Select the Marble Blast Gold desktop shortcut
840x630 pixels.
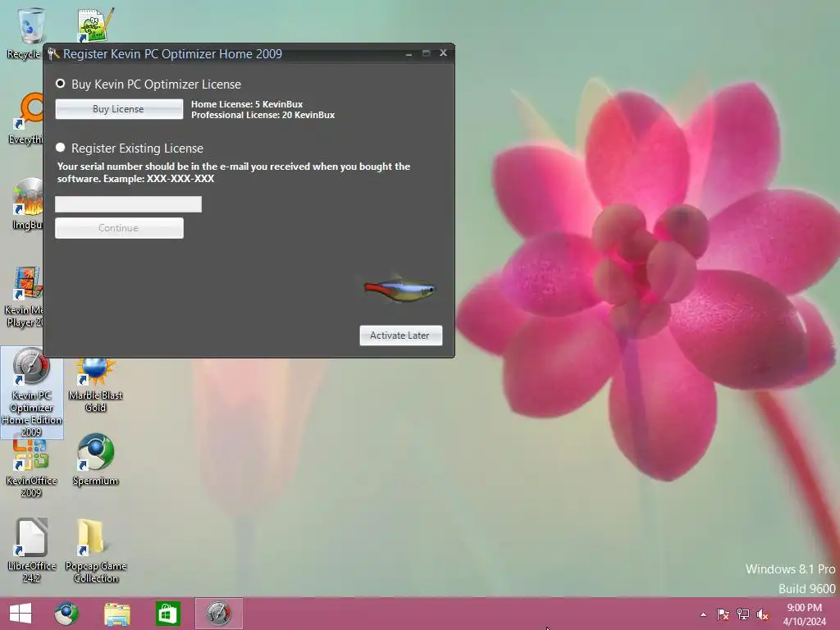[x=95, y=385]
